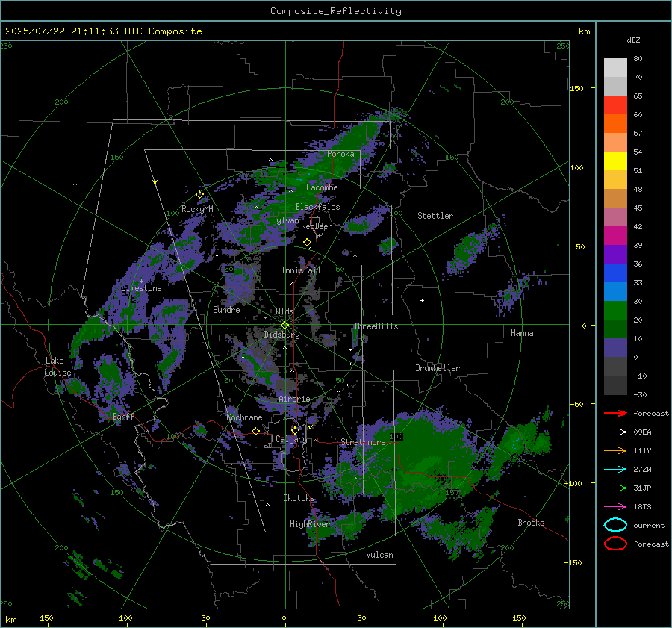
Task: Click the yellow 100 tick on right axis
Action: tap(577, 167)
